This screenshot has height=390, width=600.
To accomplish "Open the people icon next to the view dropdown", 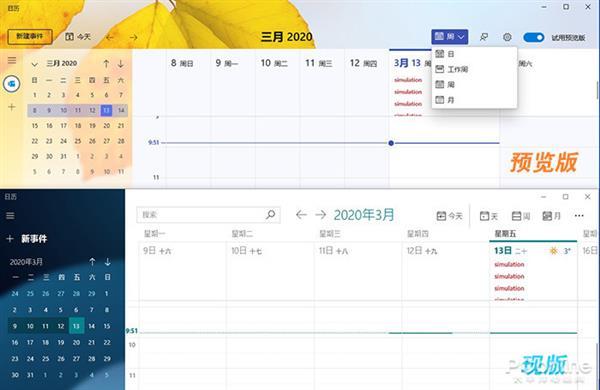I will coord(484,37).
